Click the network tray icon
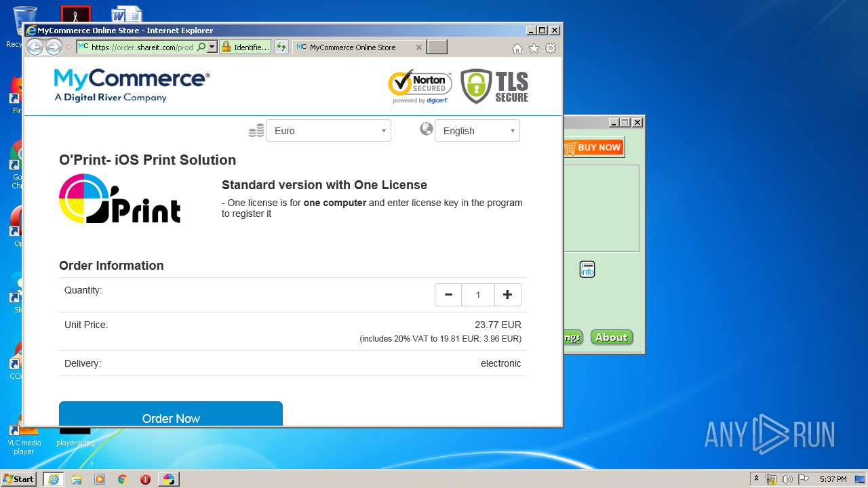The width and height of the screenshot is (868, 488). pyautogui.click(x=771, y=479)
